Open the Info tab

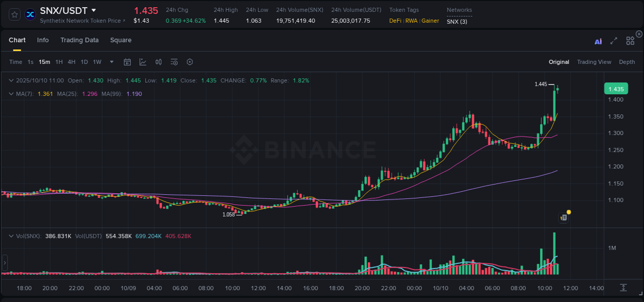click(x=43, y=40)
